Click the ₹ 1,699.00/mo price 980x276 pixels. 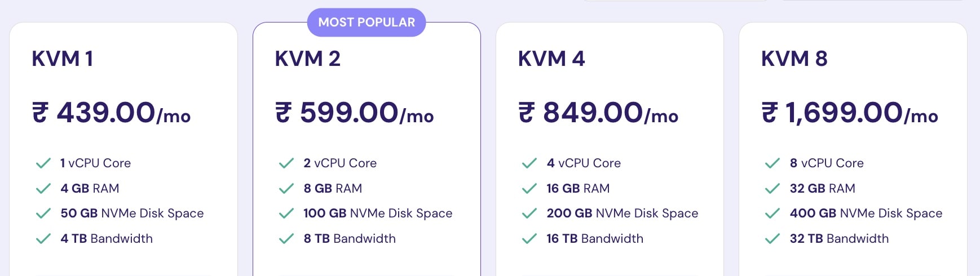pos(850,113)
